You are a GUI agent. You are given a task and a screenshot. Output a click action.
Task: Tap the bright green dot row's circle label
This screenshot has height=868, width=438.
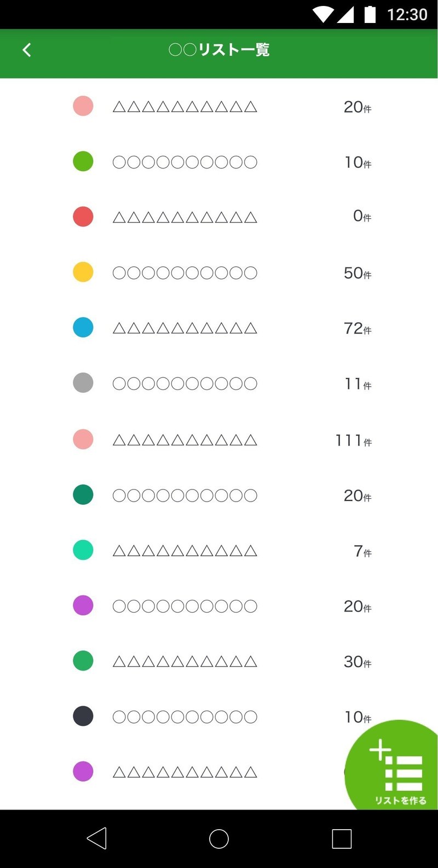tap(185, 162)
